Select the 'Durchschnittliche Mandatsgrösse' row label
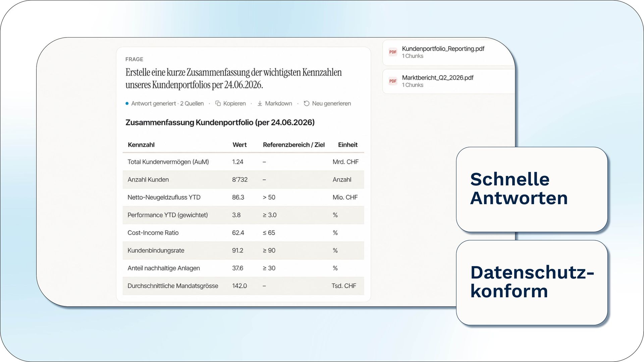This screenshot has width=644, height=362. (x=173, y=286)
